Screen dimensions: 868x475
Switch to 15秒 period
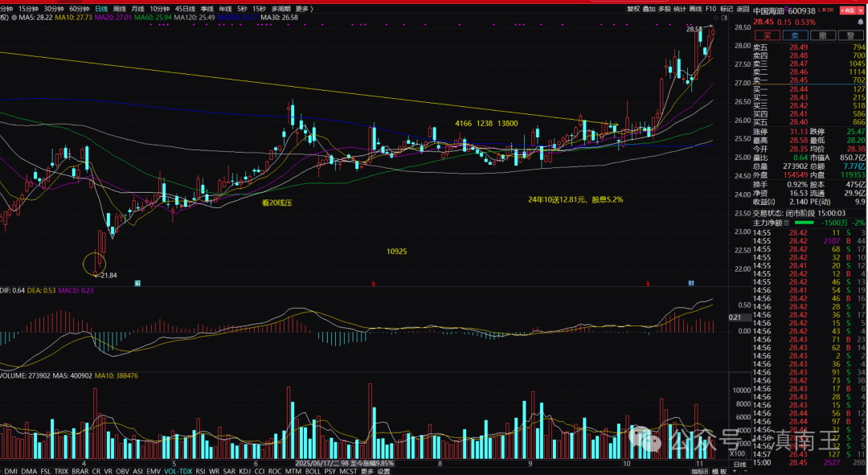[x=259, y=9]
